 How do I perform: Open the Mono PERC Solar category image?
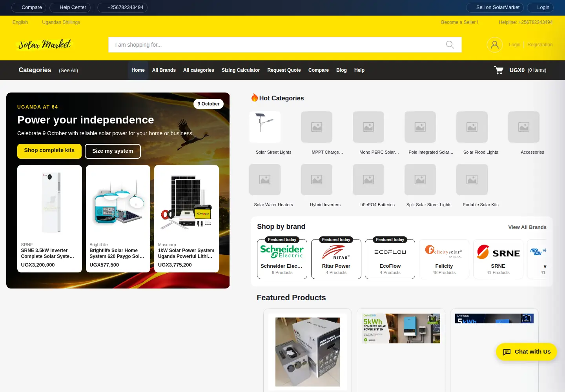pos(368,127)
